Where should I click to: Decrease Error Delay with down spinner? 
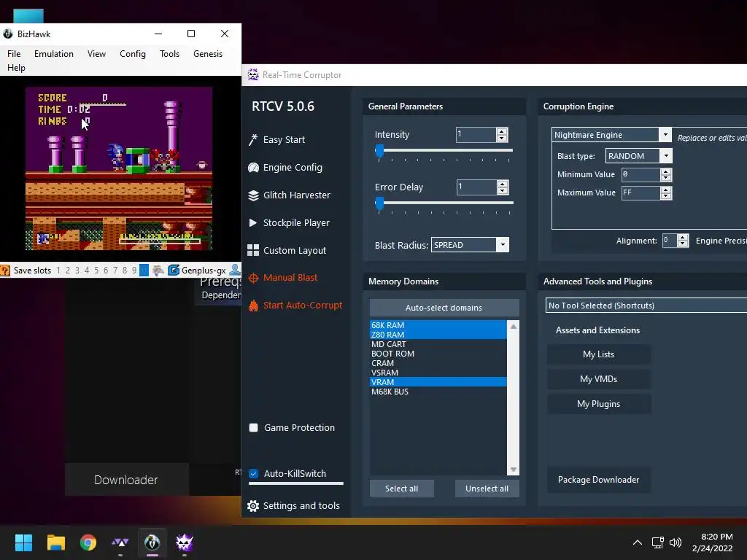tap(502, 190)
